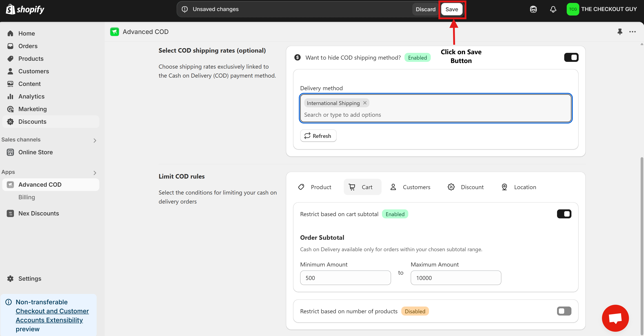Viewport: 644px width, 336px height.
Task: Click the Refresh button
Action: pyautogui.click(x=318, y=136)
